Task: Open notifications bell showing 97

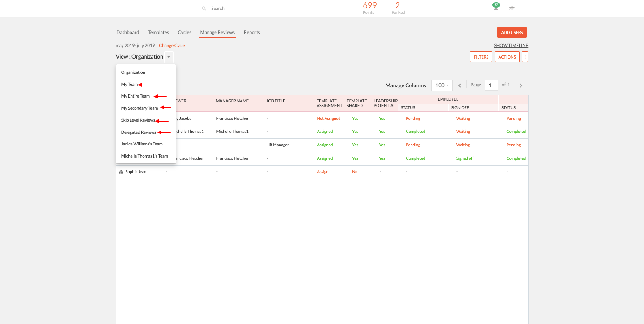Action: tap(496, 7)
